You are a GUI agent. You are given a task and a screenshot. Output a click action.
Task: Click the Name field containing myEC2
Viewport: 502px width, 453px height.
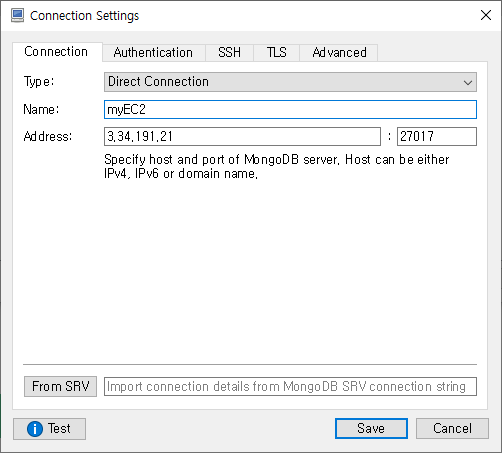[290, 109]
